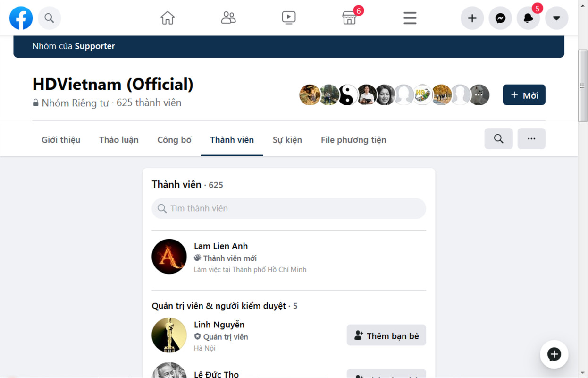588x378 pixels.
Task: Open the Friends icon in top navigation
Action: click(228, 18)
